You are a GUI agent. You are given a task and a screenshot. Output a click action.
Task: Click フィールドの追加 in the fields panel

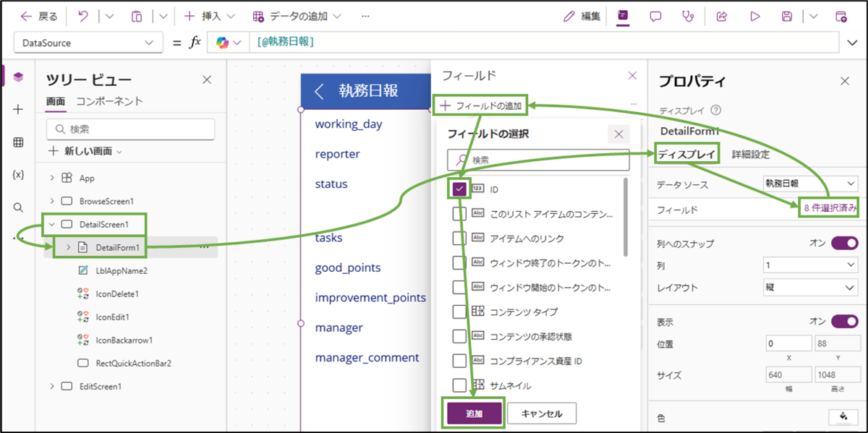481,106
